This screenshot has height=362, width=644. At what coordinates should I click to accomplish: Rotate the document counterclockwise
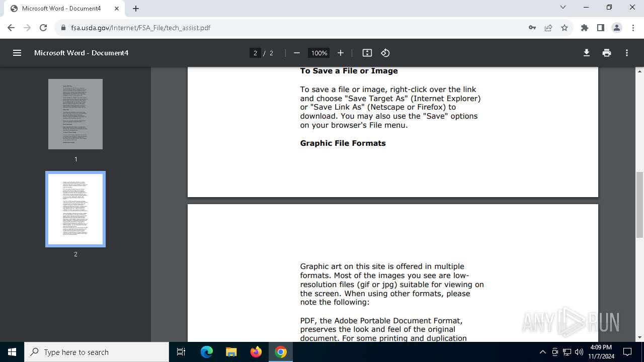pos(385,53)
